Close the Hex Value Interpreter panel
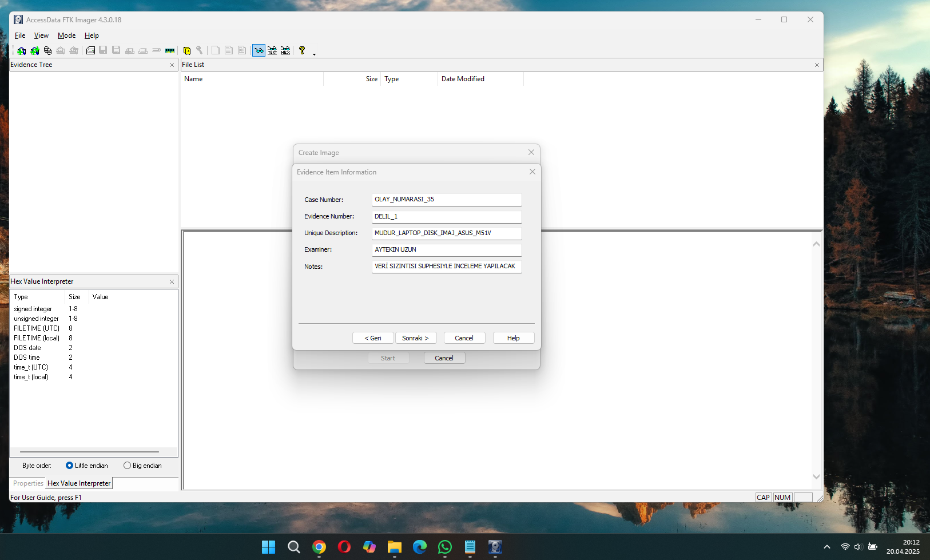The image size is (930, 560). click(172, 282)
